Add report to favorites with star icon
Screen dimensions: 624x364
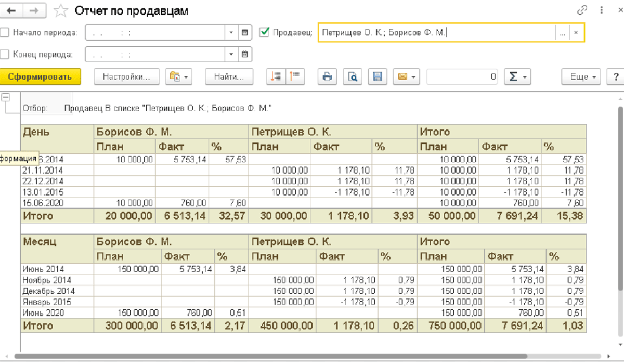(61, 10)
